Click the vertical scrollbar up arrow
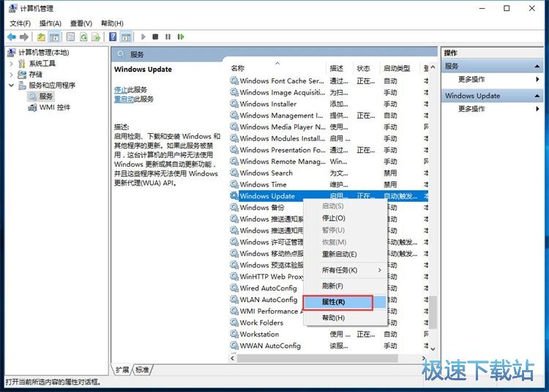Image resolution: width=549 pixels, height=392 pixels. coord(433,67)
